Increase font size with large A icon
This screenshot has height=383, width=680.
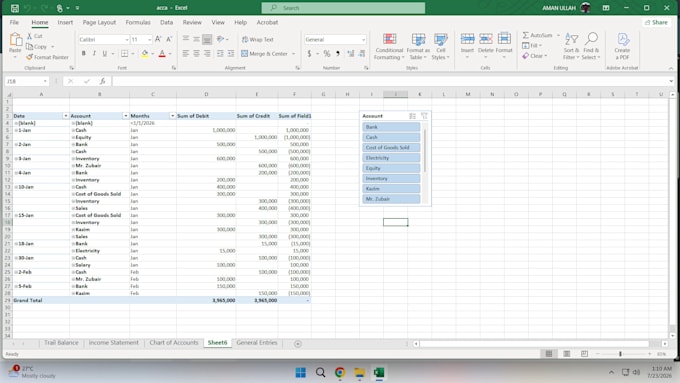(158, 39)
